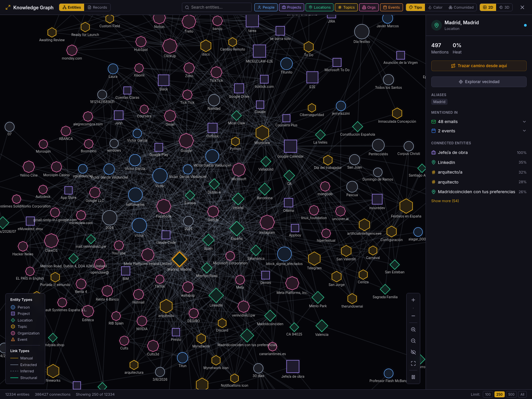Viewport: 532px width, 399px height.
Task: Open LinkedIn connected entity
Action: point(479,163)
